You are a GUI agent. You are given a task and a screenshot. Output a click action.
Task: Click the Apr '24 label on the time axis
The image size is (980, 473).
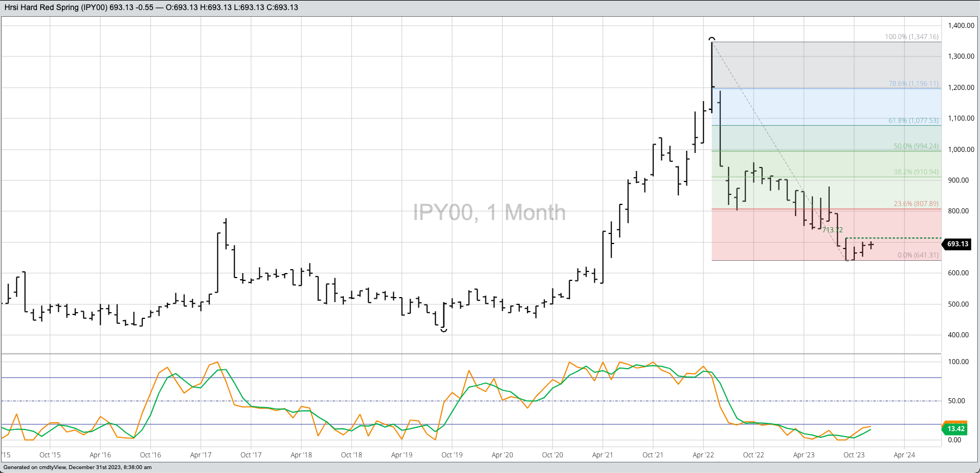[904, 455]
